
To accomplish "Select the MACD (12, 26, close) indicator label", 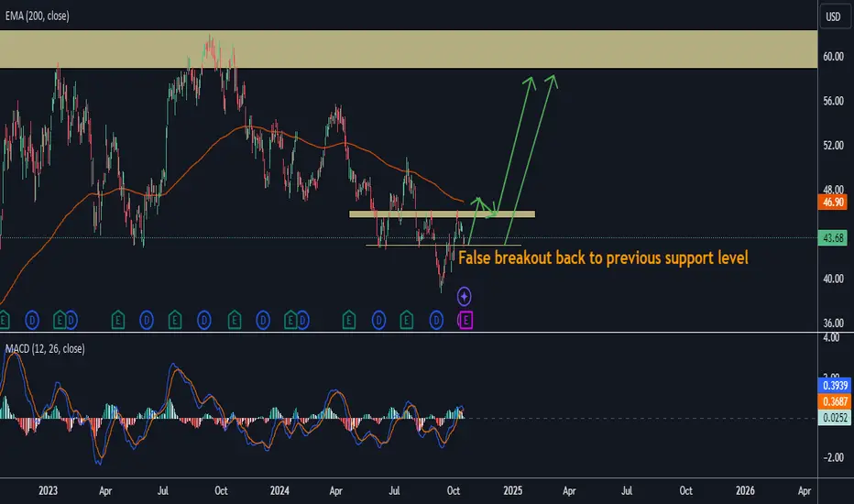I will coord(45,349).
